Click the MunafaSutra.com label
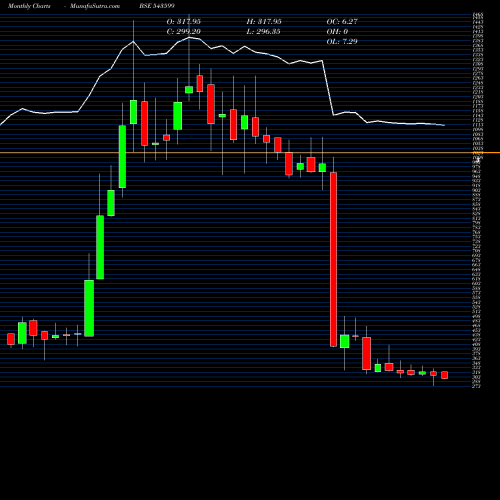The image size is (500, 500). coord(95,6)
